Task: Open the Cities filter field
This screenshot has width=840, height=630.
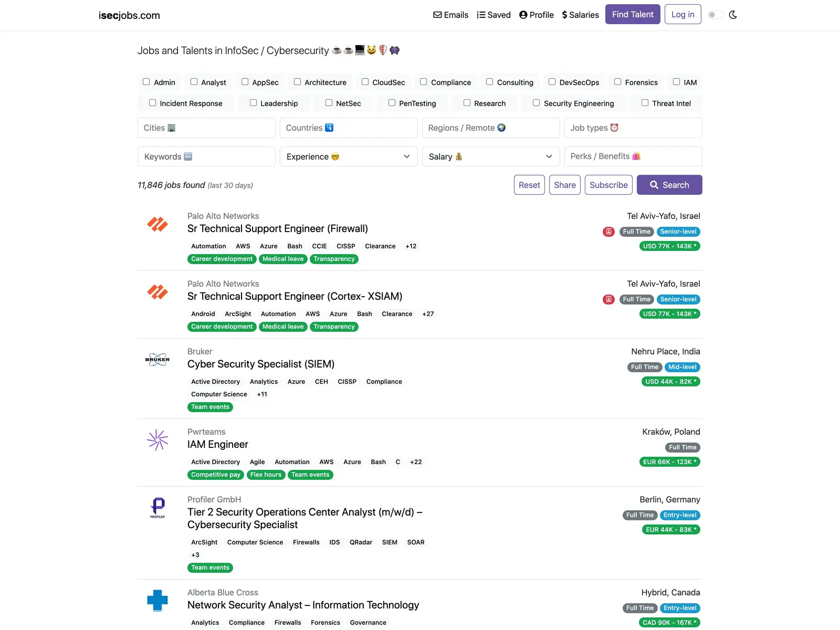Action: (206, 128)
